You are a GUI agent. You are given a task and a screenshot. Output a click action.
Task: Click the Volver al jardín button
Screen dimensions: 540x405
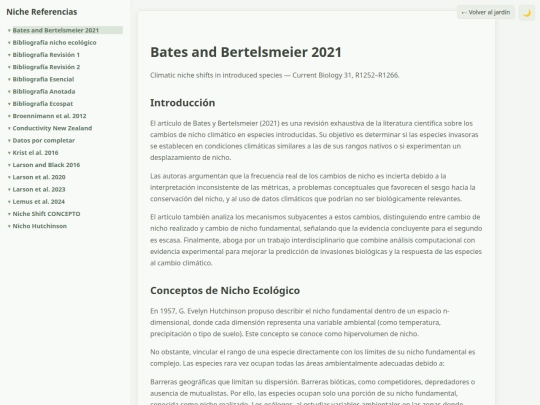tap(486, 12)
